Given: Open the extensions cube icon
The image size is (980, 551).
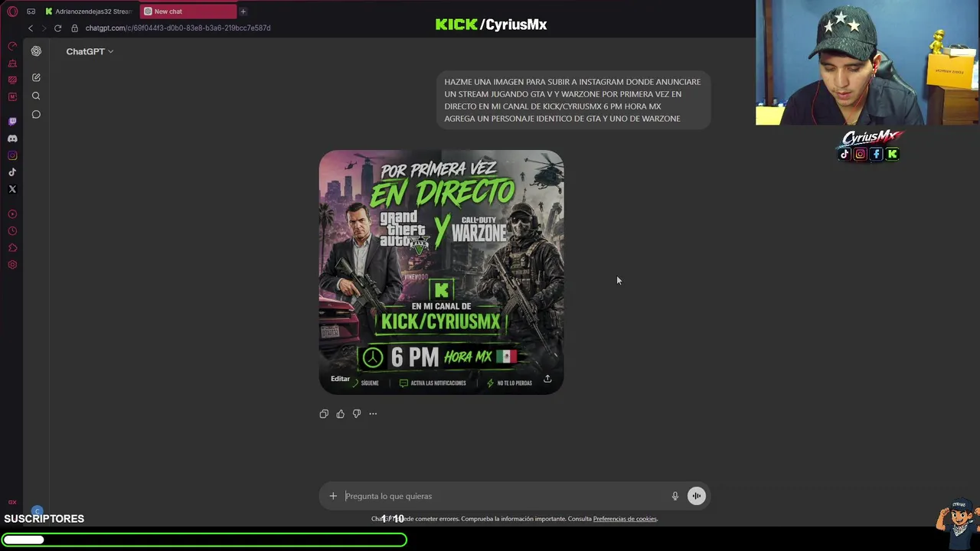Looking at the screenshot, I should (12, 248).
